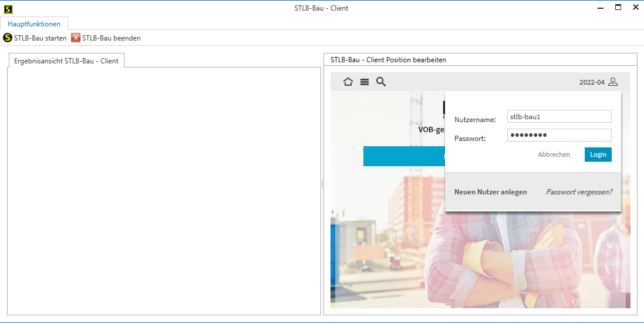Maximize the STLB-Bau Client window
The image size is (644, 323).
point(618,8)
